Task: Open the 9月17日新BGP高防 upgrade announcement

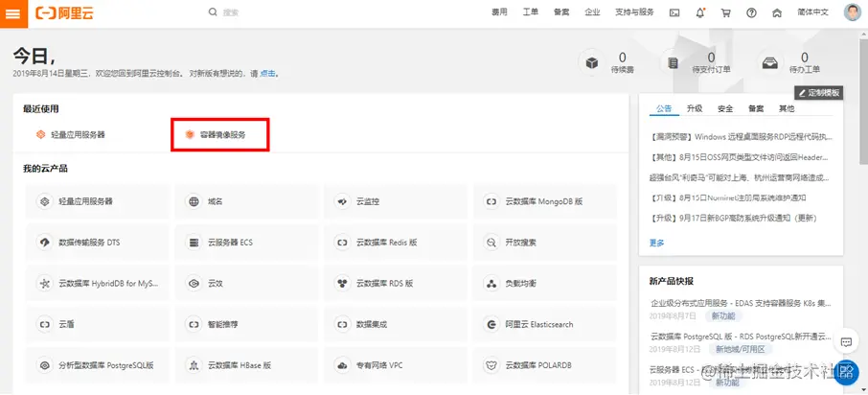Action: [x=734, y=219]
